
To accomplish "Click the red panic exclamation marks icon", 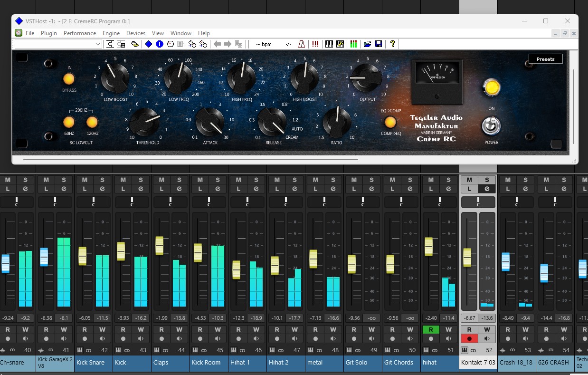I will click(x=315, y=44).
